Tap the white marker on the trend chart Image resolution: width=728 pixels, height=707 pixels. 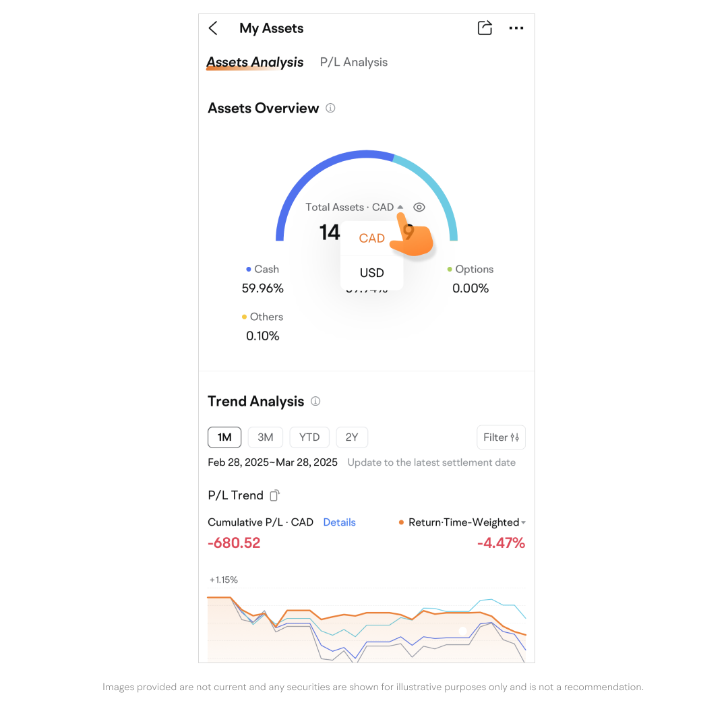click(462, 632)
